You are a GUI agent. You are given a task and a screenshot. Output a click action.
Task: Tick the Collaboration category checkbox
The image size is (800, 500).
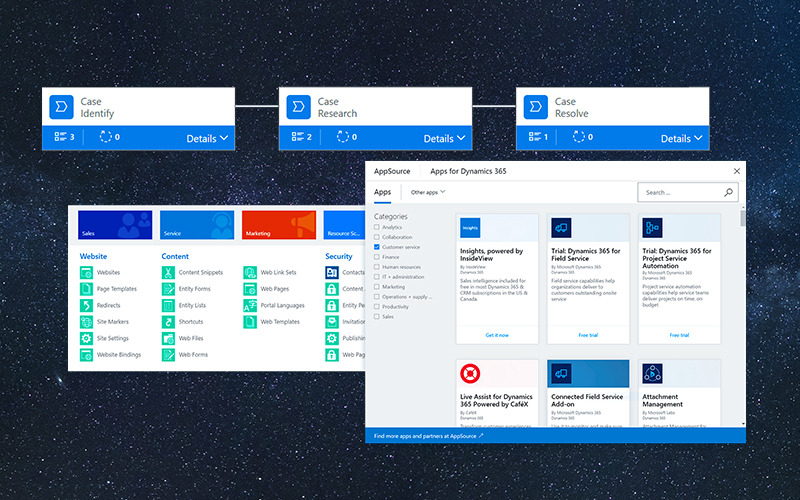377,237
